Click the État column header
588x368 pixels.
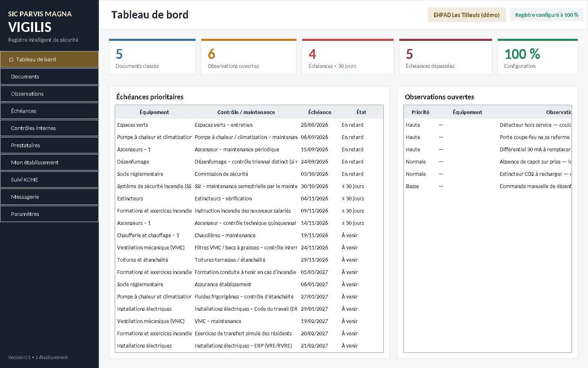pos(361,112)
